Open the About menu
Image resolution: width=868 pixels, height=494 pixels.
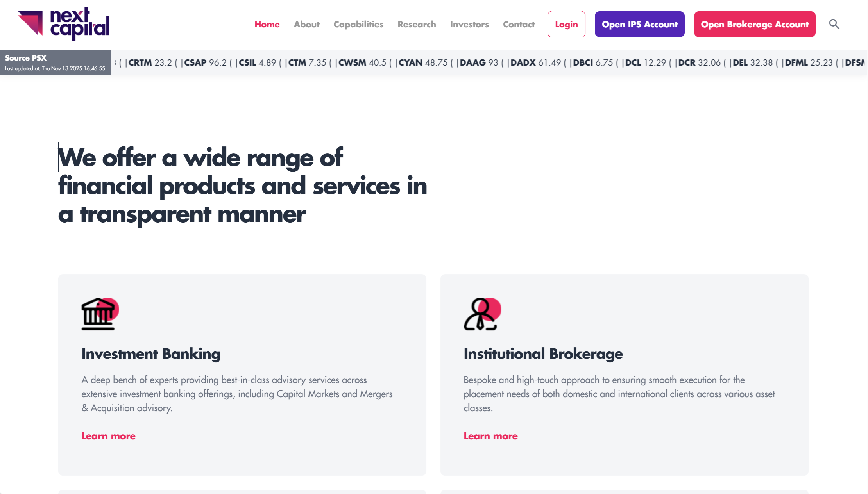(306, 24)
